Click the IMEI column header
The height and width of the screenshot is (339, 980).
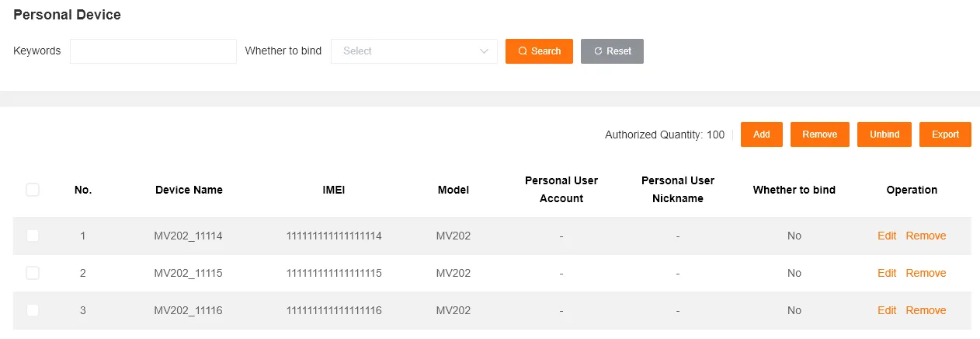[x=333, y=190]
